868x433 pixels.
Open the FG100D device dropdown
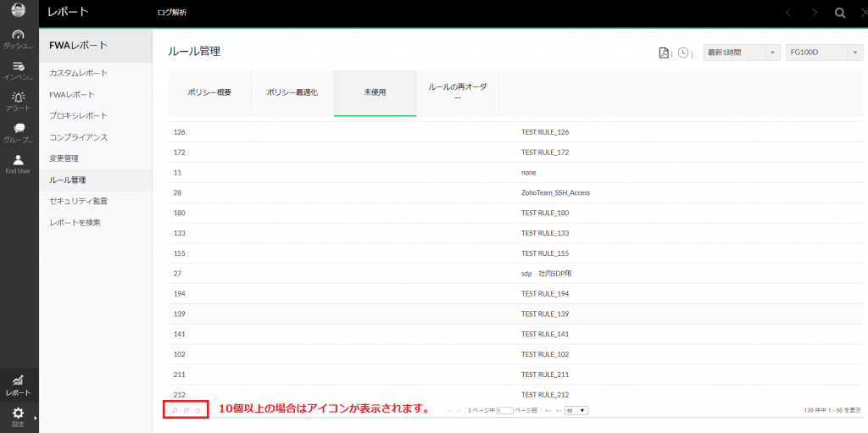825,53
